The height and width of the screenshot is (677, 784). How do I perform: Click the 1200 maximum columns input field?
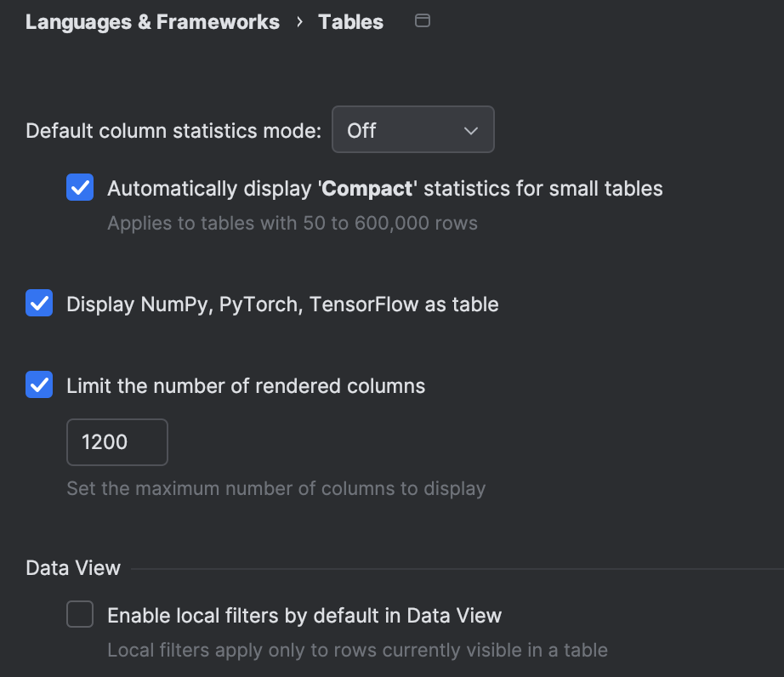[x=116, y=441]
